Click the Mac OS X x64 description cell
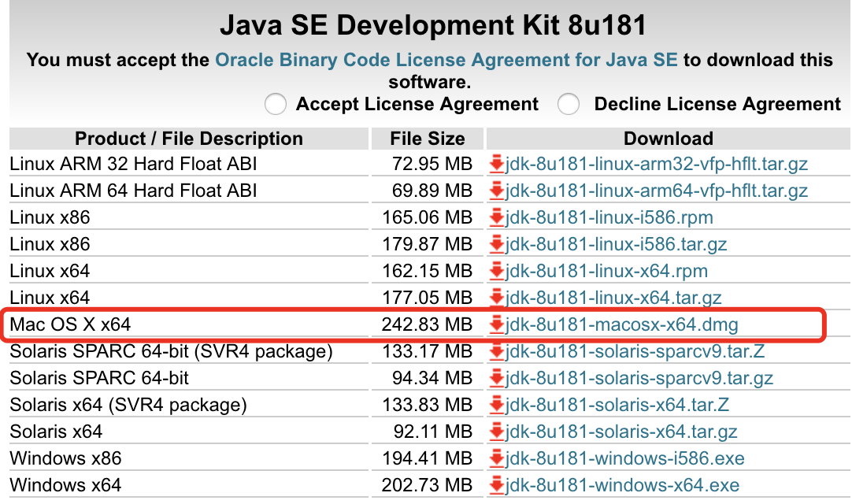The height and width of the screenshot is (504, 852). 71,324
